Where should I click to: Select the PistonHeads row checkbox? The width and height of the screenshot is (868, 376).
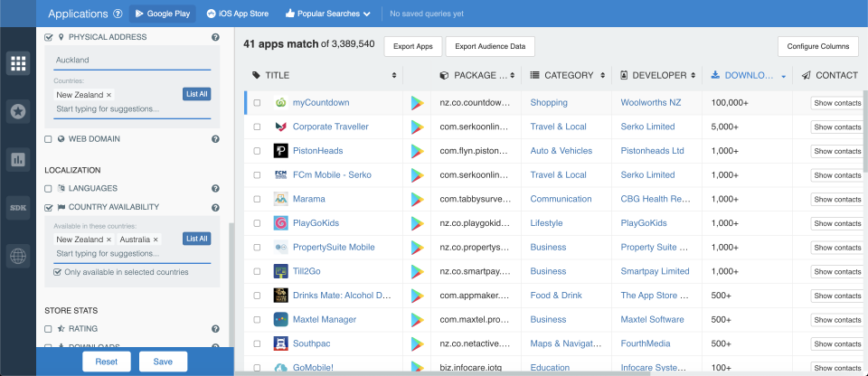point(257,151)
